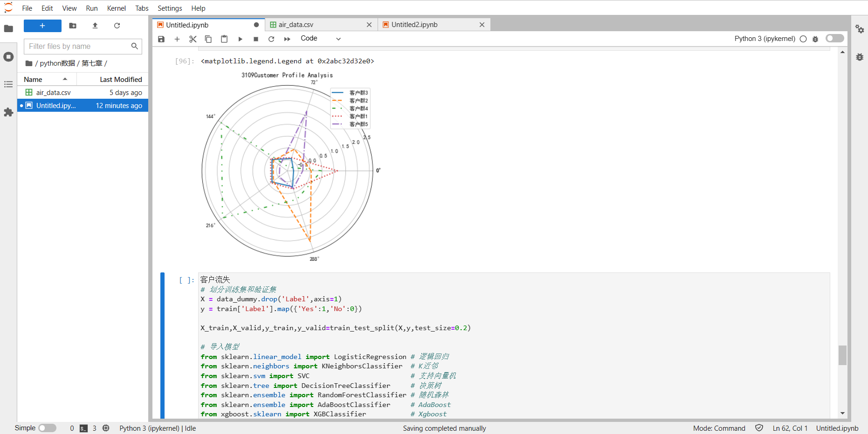This screenshot has height=434, width=868.
Task: Open the cell type Code dropdown
Action: pos(321,39)
